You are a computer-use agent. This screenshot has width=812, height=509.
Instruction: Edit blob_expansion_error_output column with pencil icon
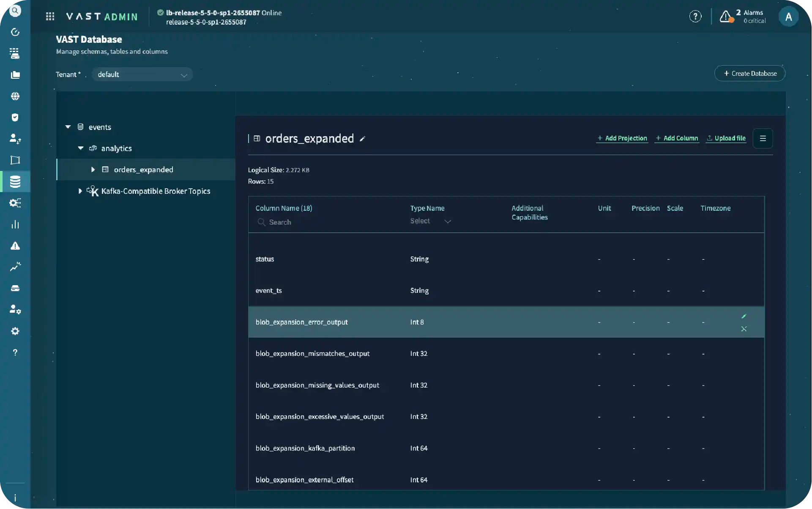(x=744, y=316)
